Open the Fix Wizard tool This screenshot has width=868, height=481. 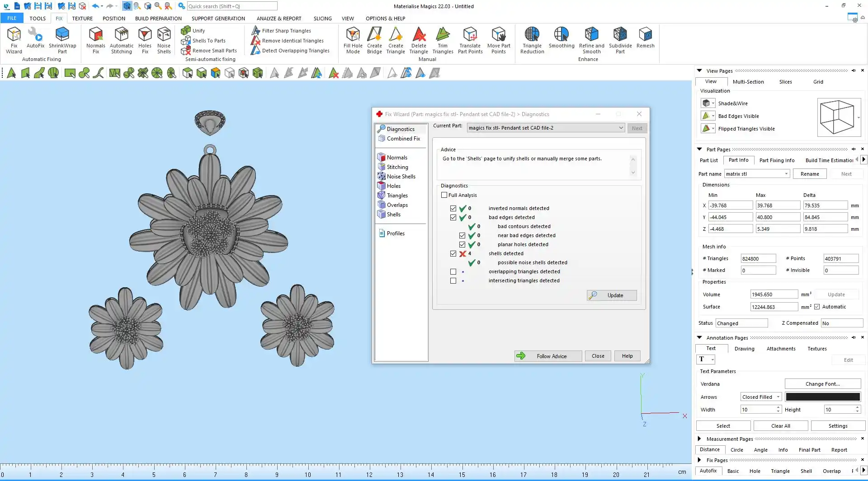coord(14,40)
